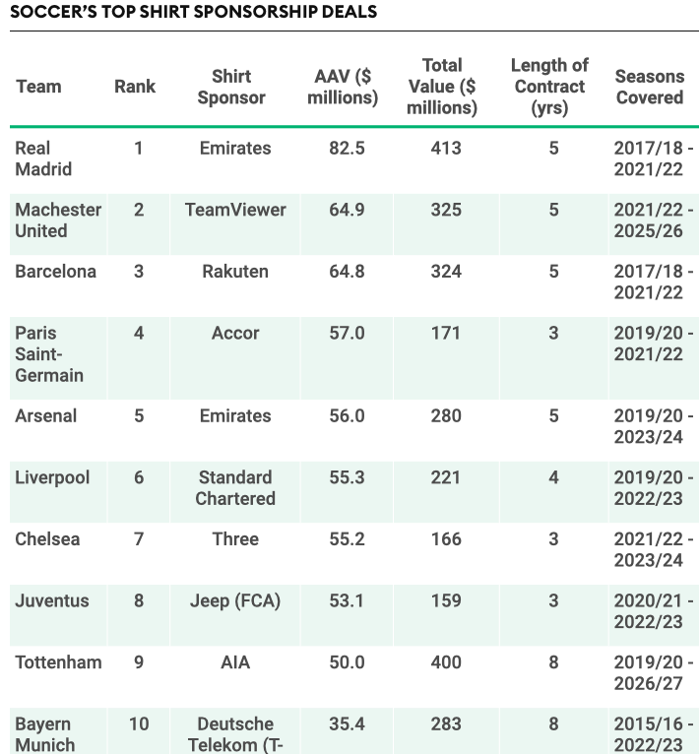
Task: Select the Jeep (FCA) sponsor cell
Action: pyautogui.click(x=235, y=600)
